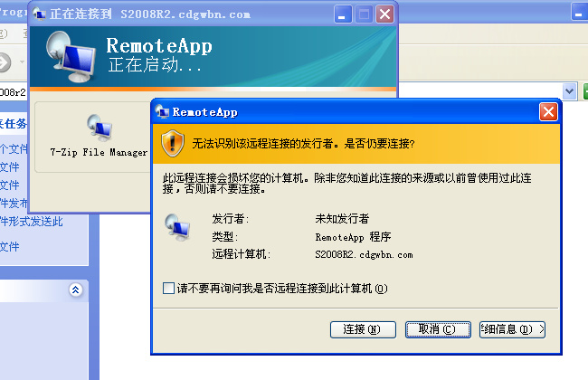Minimize the background Explorer window
This screenshot has width=588, height=380.
point(579,11)
